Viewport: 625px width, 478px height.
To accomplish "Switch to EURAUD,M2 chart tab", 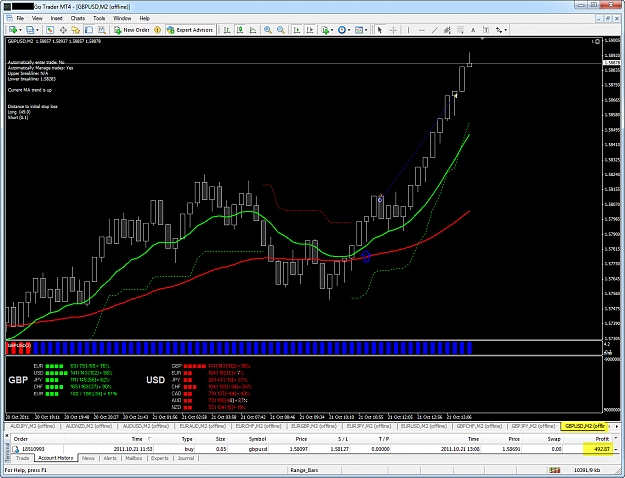I will coord(202,426).
